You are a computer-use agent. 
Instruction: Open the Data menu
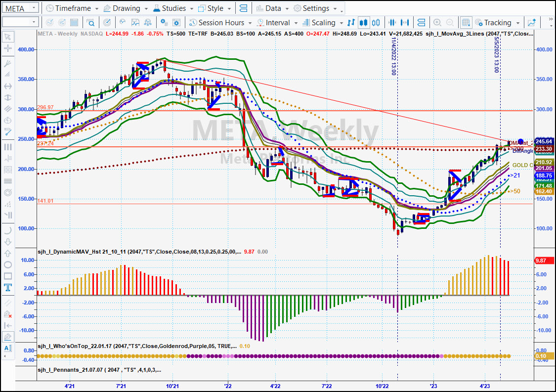[x=273, y=8]
